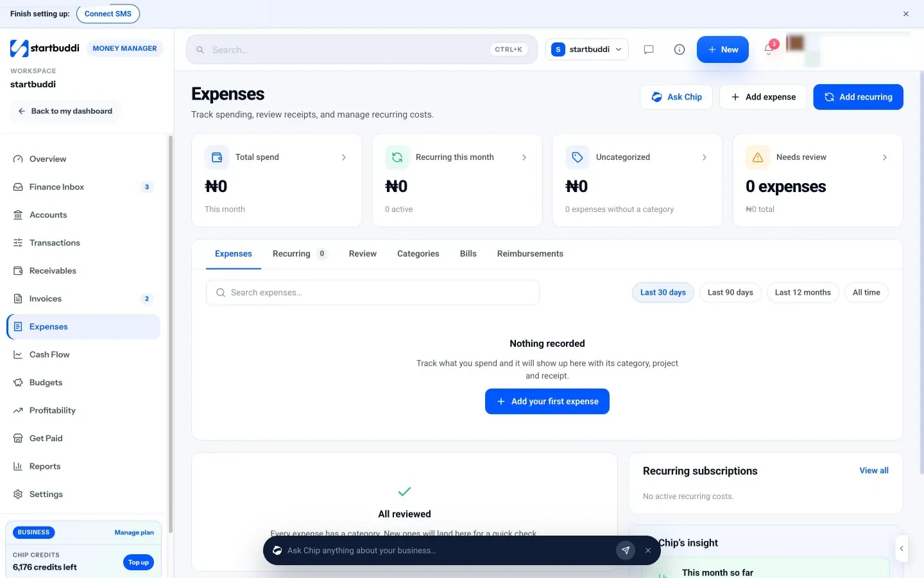Open Receivables in the sidebar
The image size is (924, 578).
point(83,271)
